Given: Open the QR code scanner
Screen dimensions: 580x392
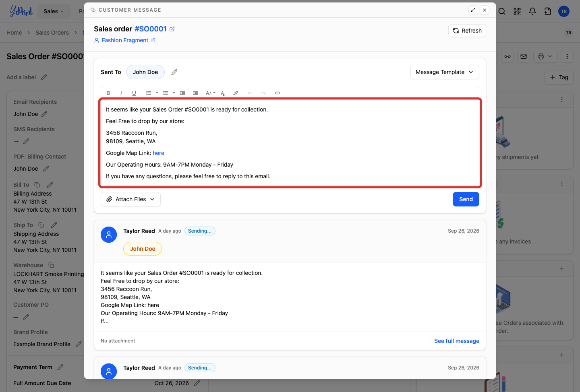Looking at the screenshot, I should pyautogui.click(x=517, y=11).
